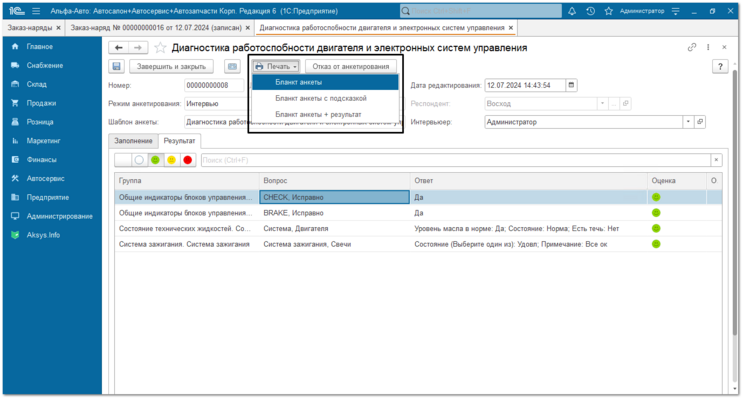The height and width of the screenshot is (399, 743).
Task: Open the calendar picker for Дата редактирования
Action: tap(571, 85)
